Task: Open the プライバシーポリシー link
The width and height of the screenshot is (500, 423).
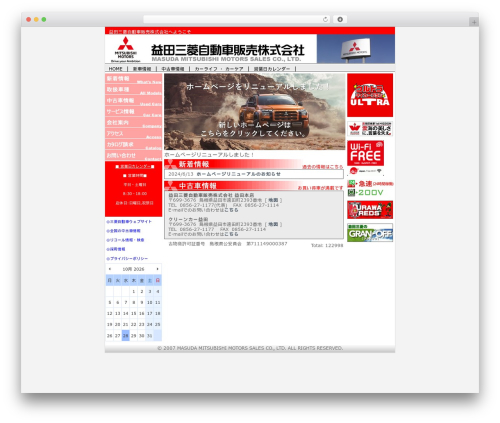Action: [127, 258]
